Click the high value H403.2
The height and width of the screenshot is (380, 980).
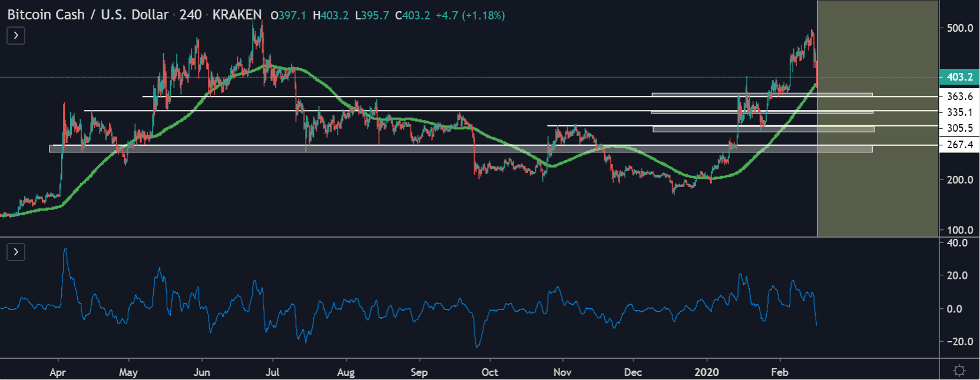tap(330, 15)
